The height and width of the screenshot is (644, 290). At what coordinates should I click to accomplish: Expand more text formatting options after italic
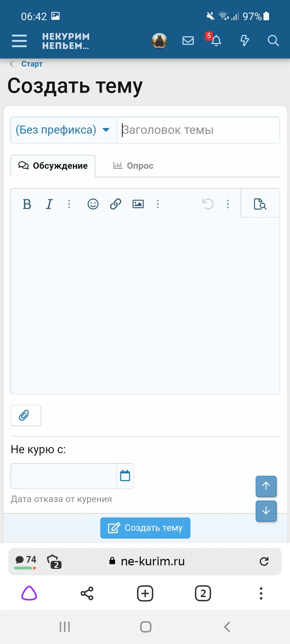[x=69, y=204]
